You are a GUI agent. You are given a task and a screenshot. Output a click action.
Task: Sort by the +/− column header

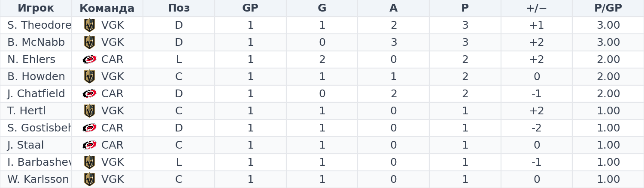point(536,8)
